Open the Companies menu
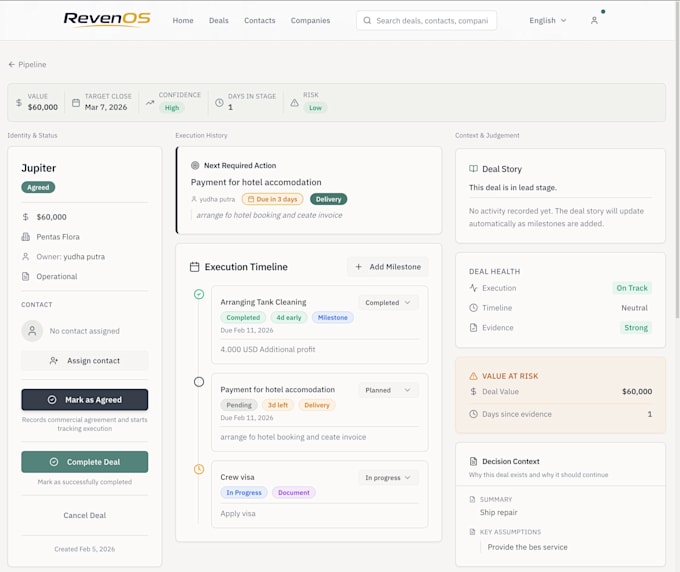Image resolution: width=680 pixels, height=572 pixels. [311, 20]
